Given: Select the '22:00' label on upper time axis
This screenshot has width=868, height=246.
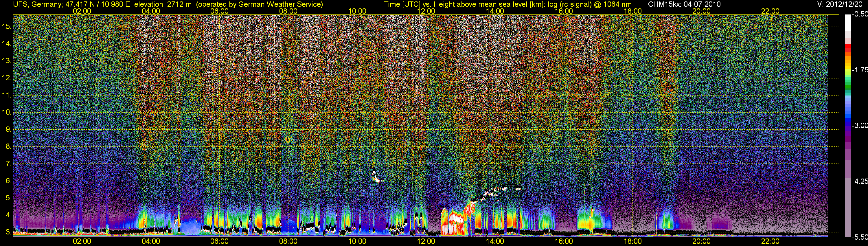Looking at the screenshot, I should [x=770, y=11].
